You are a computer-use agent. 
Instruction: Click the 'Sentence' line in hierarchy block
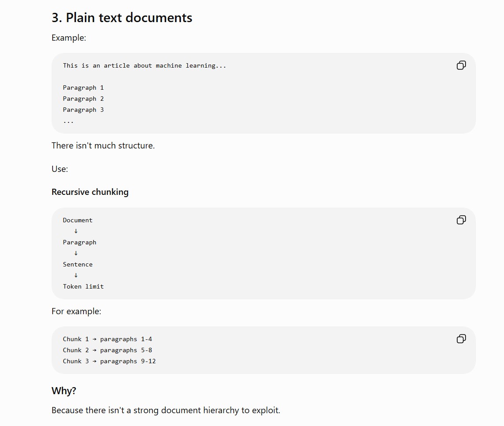pos(77,264)
